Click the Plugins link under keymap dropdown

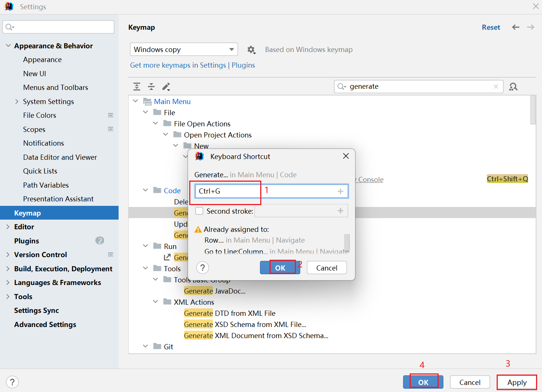click(x=243, y=65)
